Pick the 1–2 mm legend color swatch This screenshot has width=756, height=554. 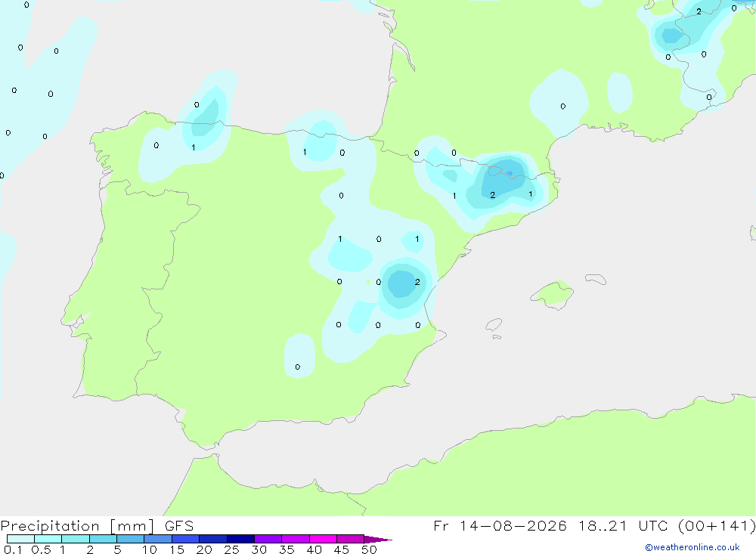tap(76, 539)
